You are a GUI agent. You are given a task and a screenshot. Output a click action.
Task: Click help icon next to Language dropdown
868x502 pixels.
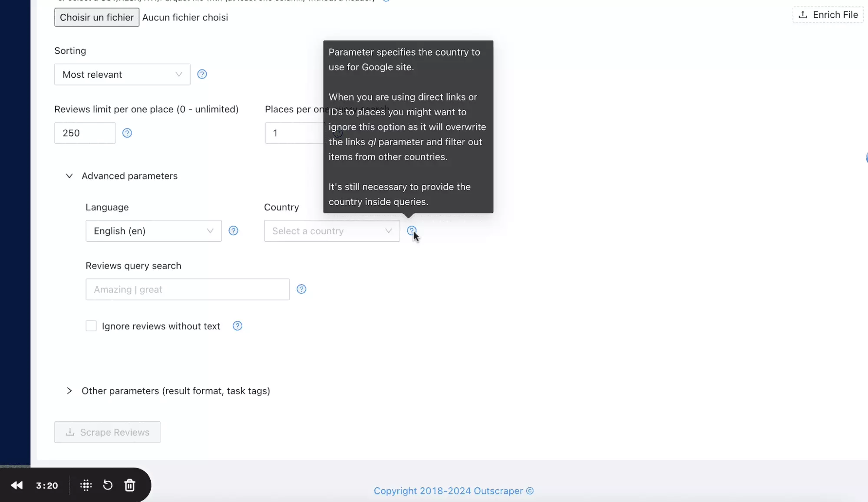click(233, 231)
